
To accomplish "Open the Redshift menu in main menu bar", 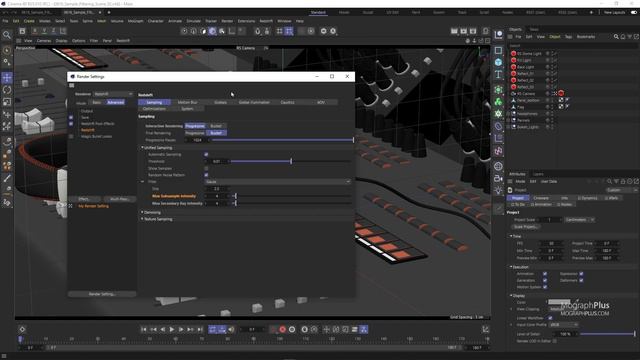I will pyautogui.click(x=266, y=21).
